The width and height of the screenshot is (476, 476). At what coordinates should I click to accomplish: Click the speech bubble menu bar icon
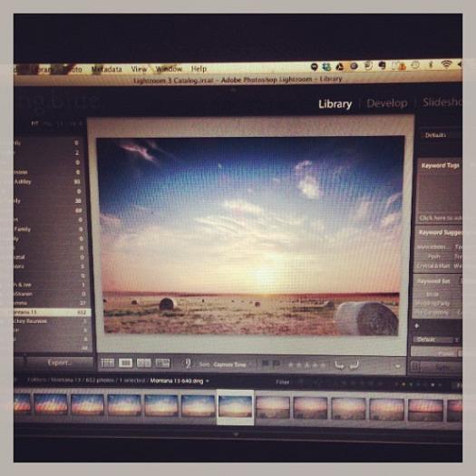tap(315, 67)
